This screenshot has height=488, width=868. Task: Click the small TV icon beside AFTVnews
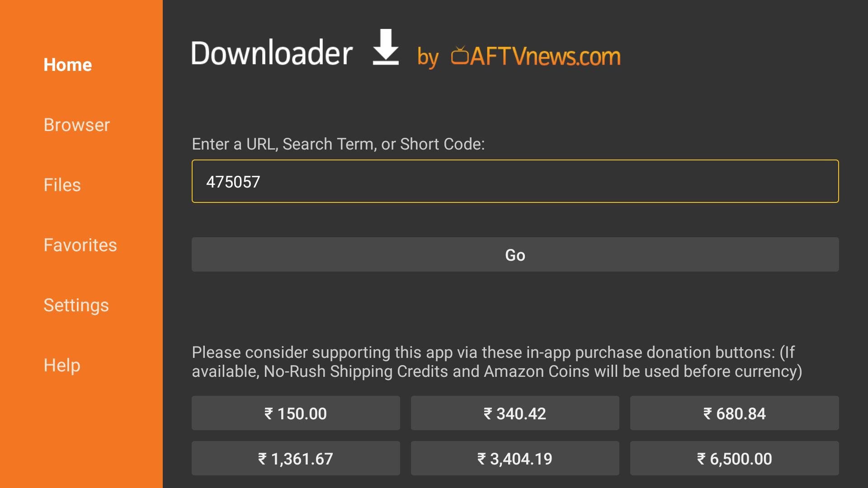pos(460,56)
